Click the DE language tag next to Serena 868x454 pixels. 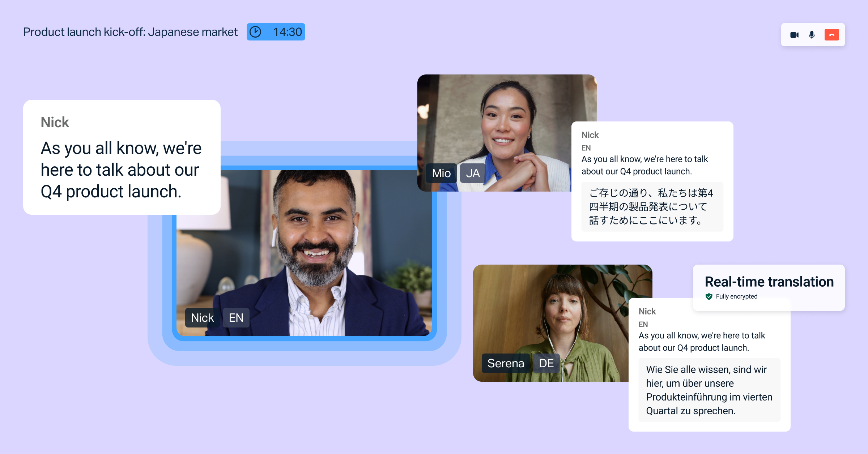click(546, 363)
